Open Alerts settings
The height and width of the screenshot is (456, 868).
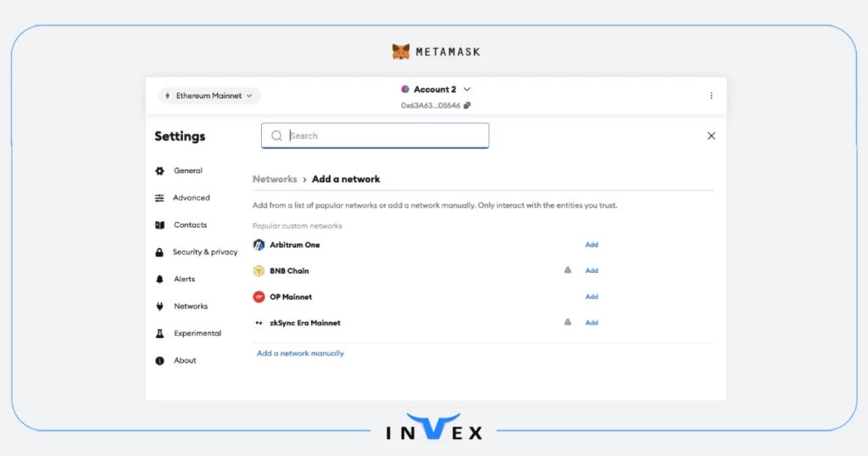184,279
